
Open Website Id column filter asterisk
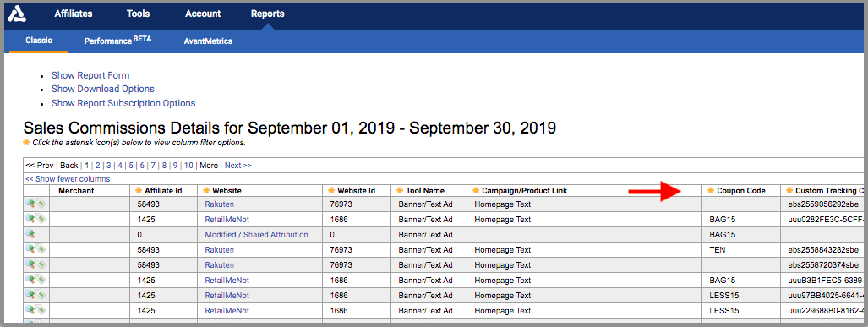click(x=331, y=190)
